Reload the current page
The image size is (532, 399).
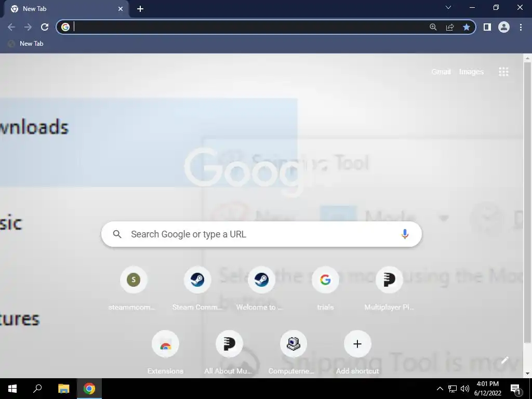tap(45, 27)
